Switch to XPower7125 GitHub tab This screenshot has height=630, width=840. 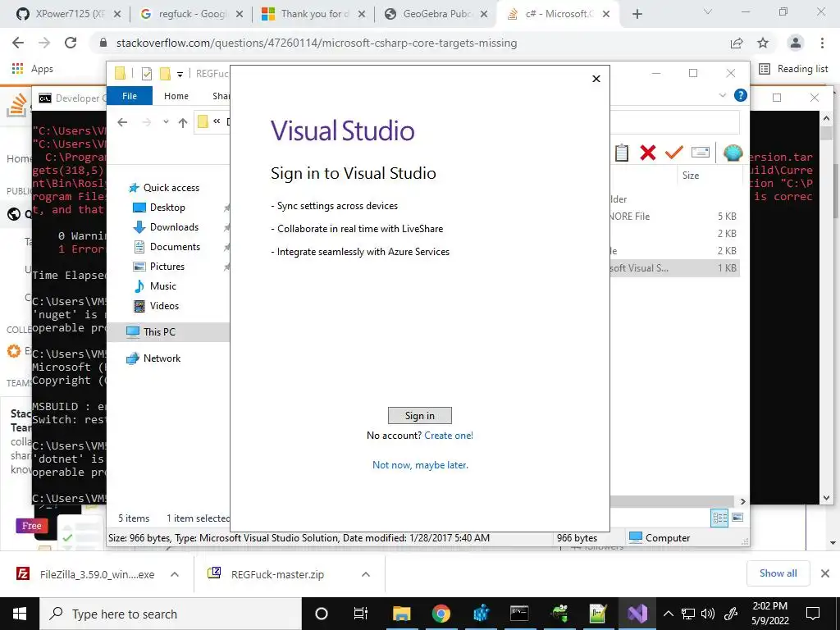(69, 14)
